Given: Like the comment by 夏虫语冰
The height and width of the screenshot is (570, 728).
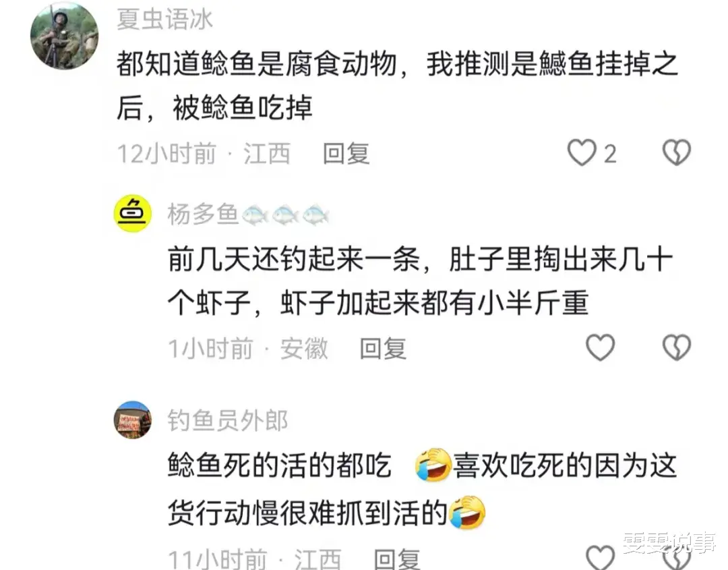Looking at the screenshot, I should coord(582,153).
